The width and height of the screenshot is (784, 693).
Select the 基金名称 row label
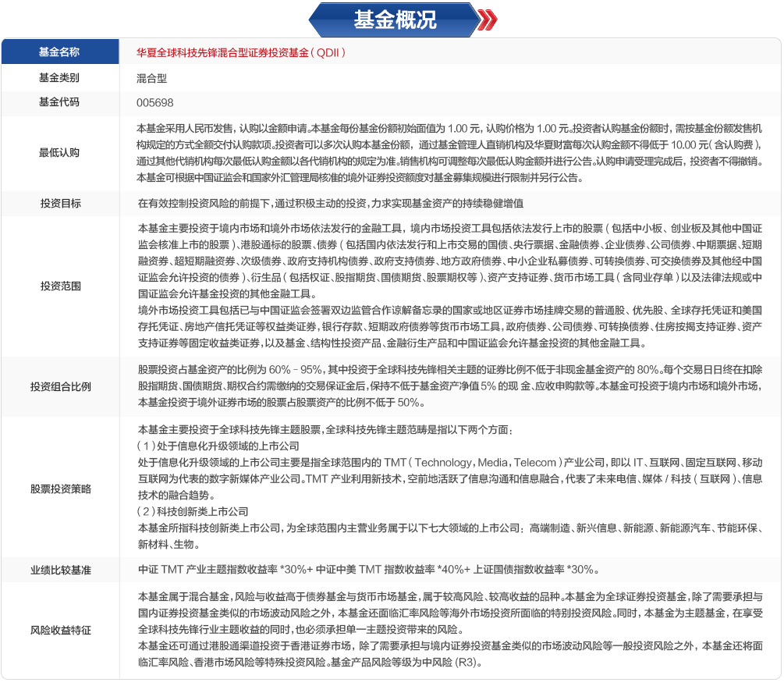click(59, 53)
